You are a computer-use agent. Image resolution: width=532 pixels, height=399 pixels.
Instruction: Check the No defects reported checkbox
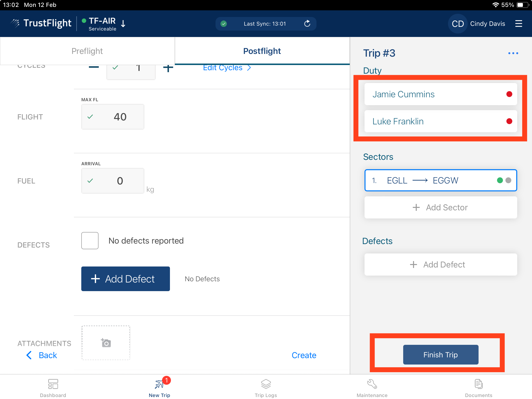[x=90, y=241]
